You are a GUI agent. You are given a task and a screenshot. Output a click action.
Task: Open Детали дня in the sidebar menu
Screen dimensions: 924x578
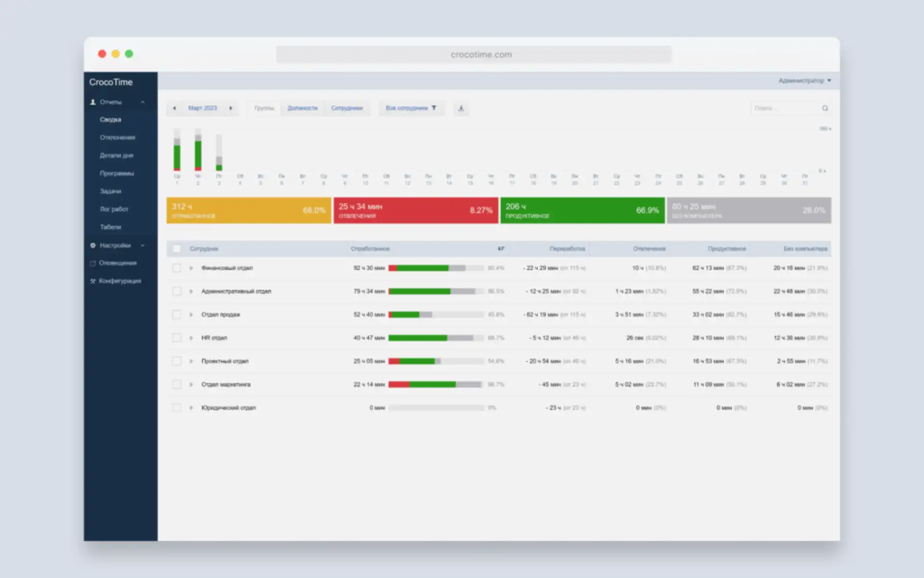coord(116,156)
